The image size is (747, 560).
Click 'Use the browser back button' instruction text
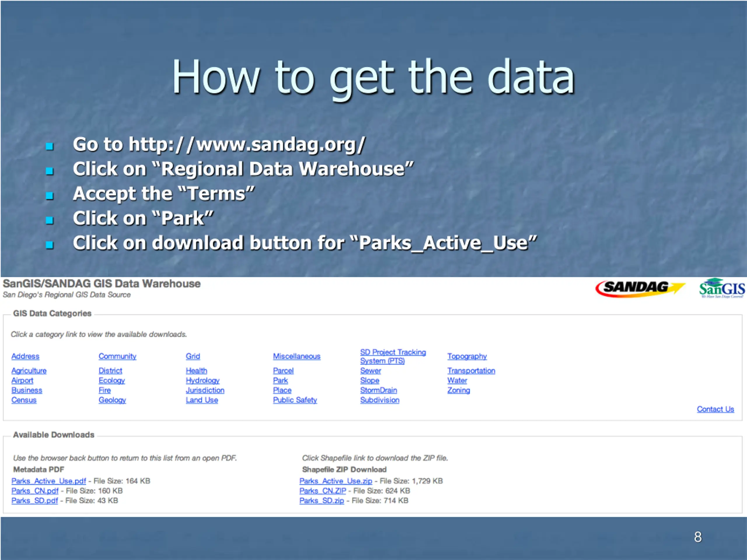point(125,458)
